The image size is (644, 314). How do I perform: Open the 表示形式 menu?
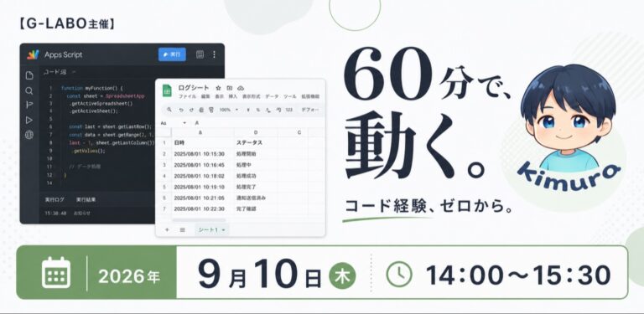[251, 97]
